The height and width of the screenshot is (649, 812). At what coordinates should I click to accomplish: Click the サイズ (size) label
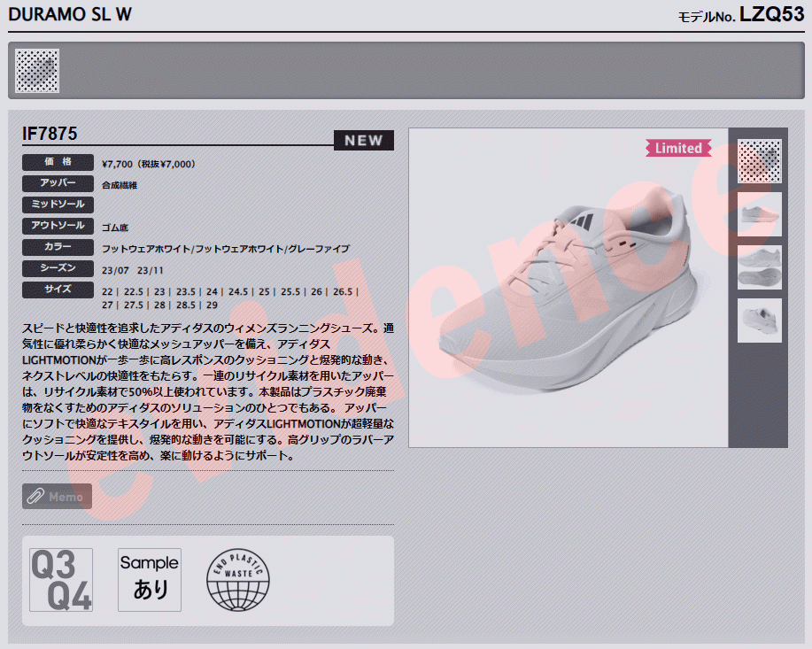tap(58, 290)
